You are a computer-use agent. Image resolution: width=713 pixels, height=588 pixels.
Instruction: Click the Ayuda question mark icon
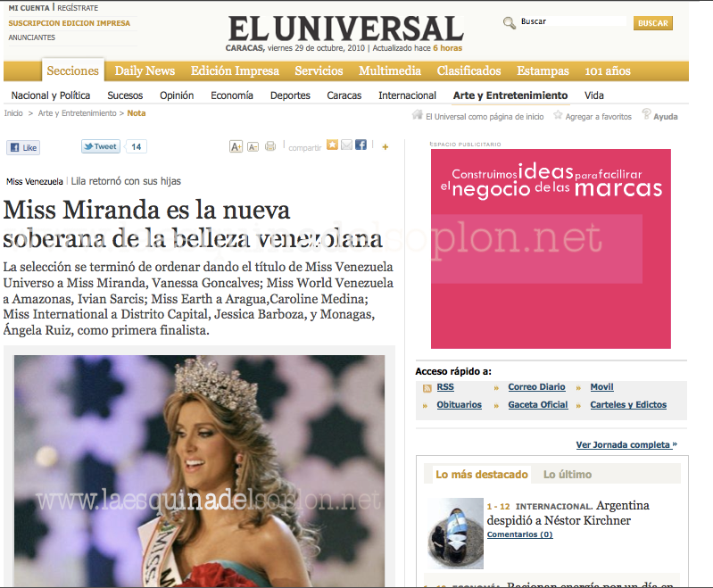point(646,113)
